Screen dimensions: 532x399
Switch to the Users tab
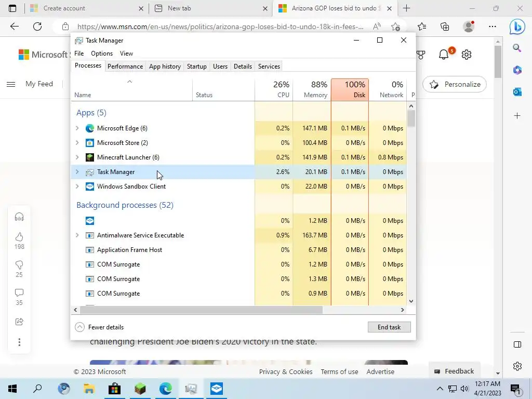(x=220, y=66)
